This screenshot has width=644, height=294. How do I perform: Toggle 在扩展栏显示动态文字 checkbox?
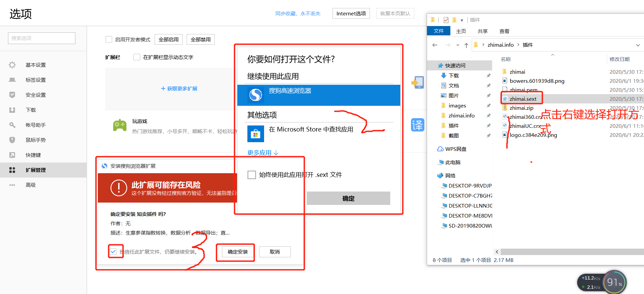(137, 57)
